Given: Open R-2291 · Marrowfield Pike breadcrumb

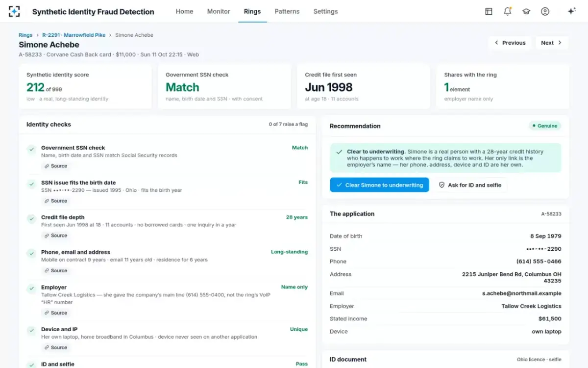Looking at the screenshot, I should [73, 35].
